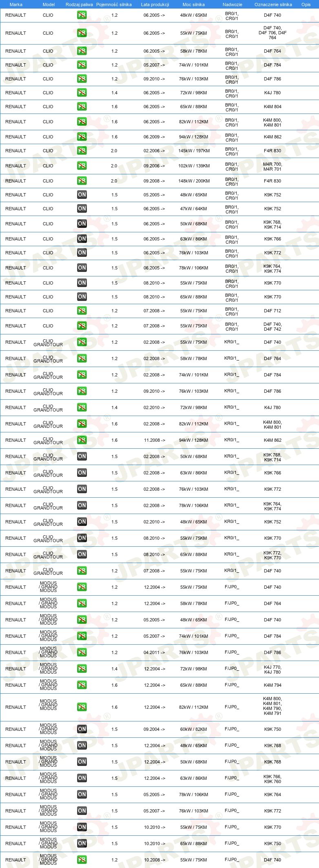Click the '02.2006 ->' production date

(154, 151)
